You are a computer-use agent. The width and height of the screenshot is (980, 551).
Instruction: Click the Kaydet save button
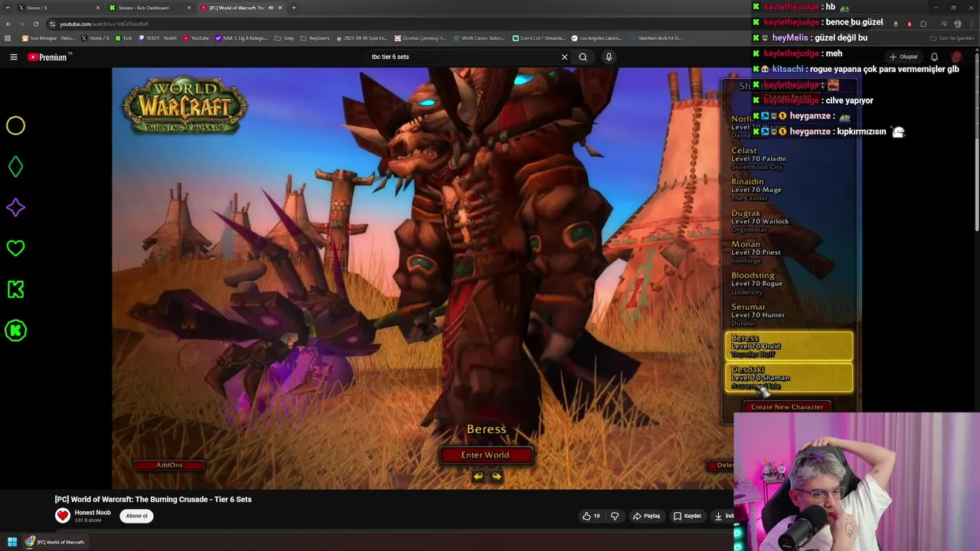coord(687,516)
